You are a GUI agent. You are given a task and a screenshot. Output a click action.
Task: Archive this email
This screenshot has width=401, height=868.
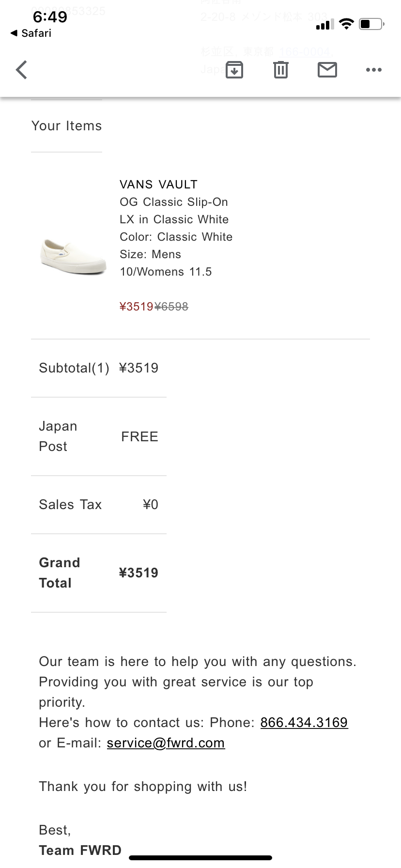click(x=234, y=70)
